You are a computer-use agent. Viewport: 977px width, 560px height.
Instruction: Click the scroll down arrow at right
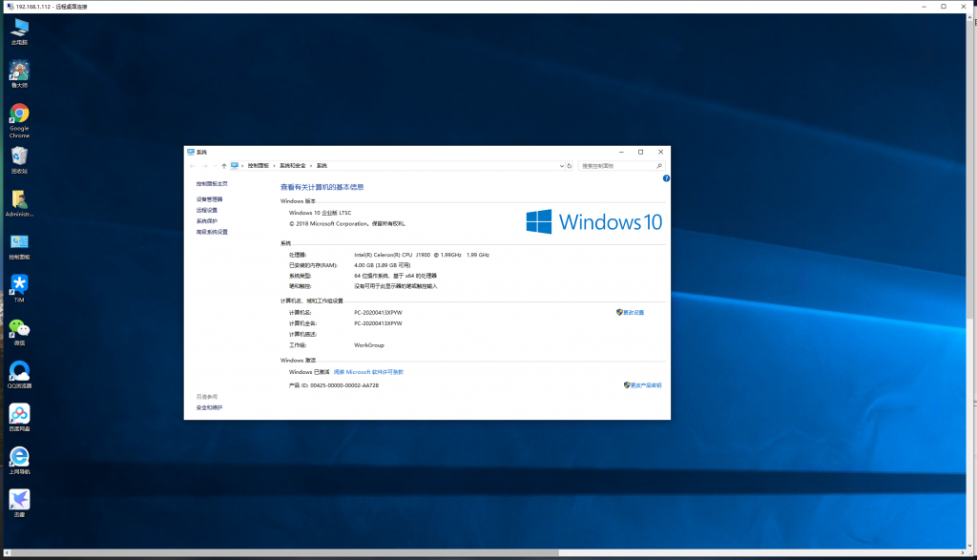click(x=969, y=545)
